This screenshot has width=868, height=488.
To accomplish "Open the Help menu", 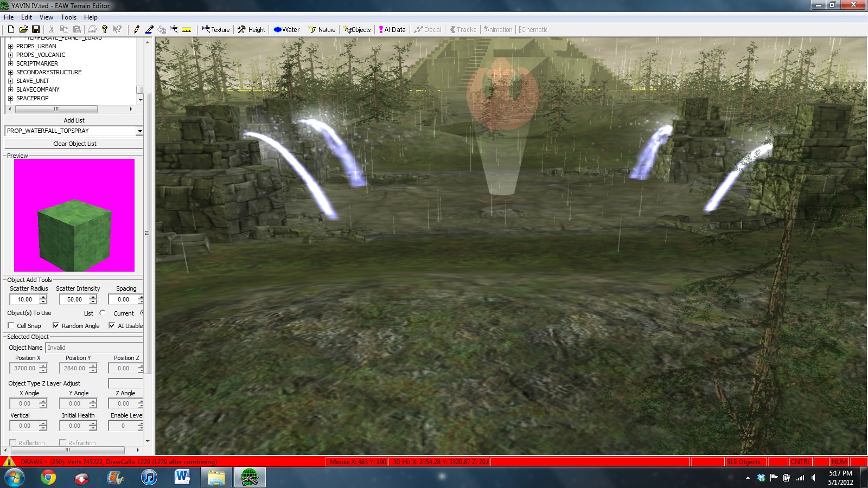I will (91, 17).
